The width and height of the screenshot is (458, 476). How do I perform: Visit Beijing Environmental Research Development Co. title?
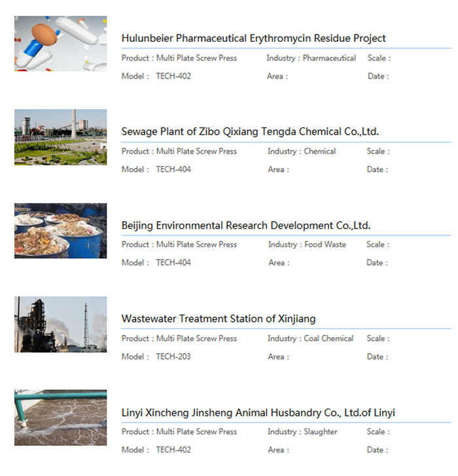(x=246, y=226)
